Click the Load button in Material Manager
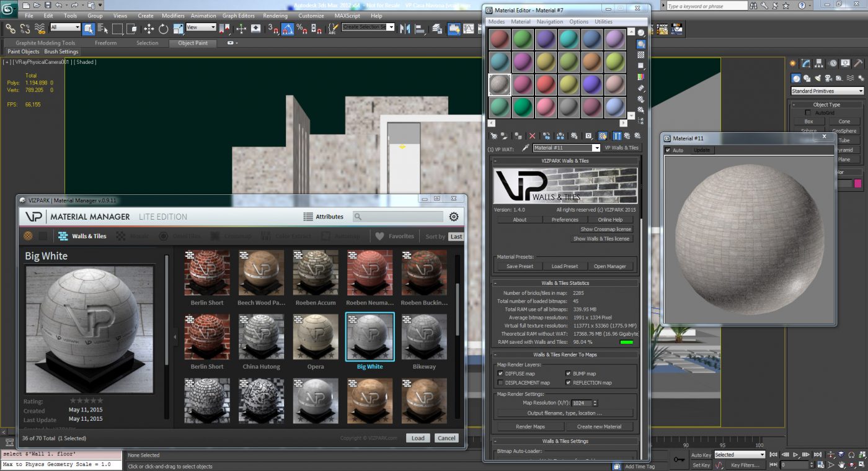The image size is (868, 471). click(x=418, y=438)
